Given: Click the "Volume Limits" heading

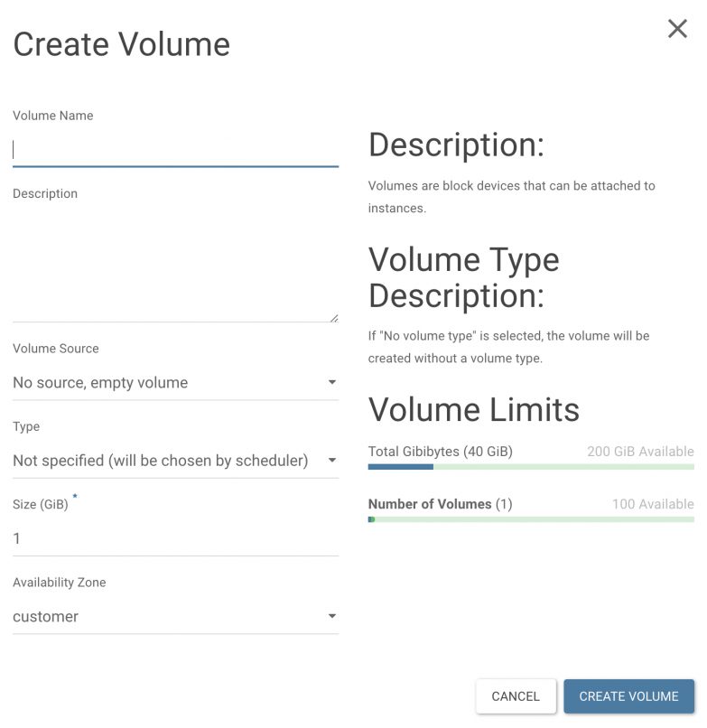Looking at the screenshot, I should (474, 410).
